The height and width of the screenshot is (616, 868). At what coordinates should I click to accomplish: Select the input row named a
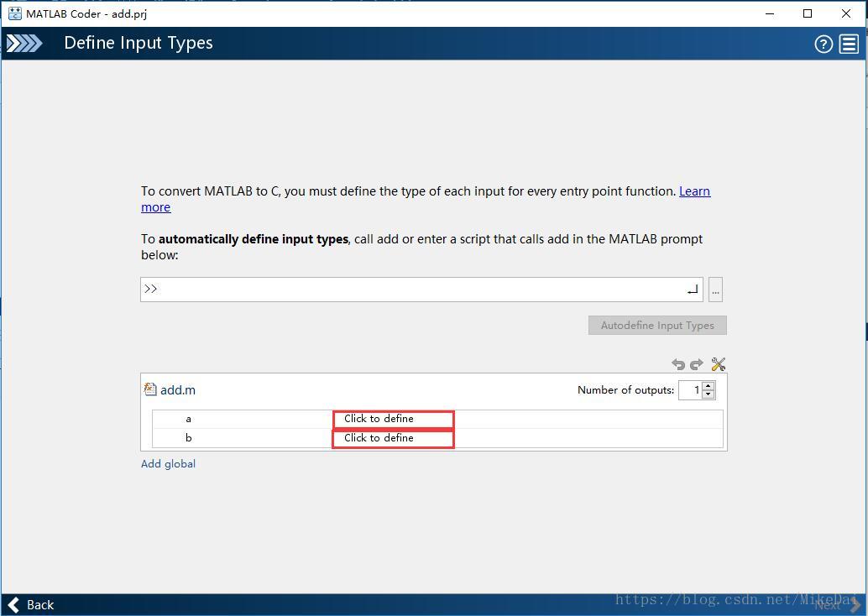(x=437, y=419)
